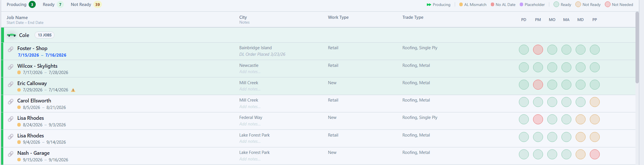Image resolution: width=644 pixels, height=165 pixels.
Task: Sort by the City column header
Action: pos(243,17)
